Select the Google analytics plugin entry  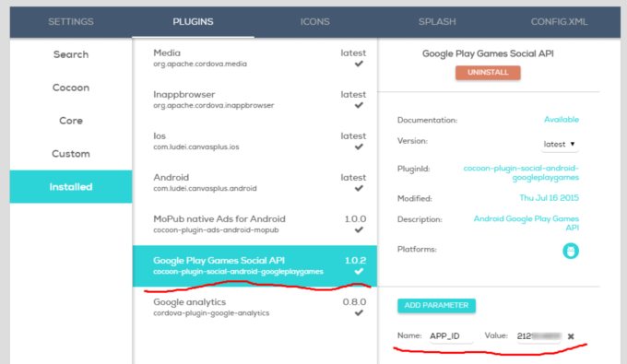tap(254, 307)
